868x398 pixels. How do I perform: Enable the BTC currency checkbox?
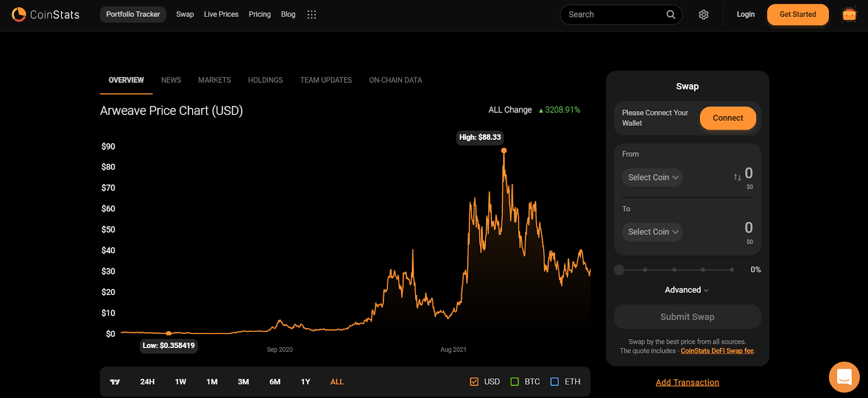[x=515, y=382]
